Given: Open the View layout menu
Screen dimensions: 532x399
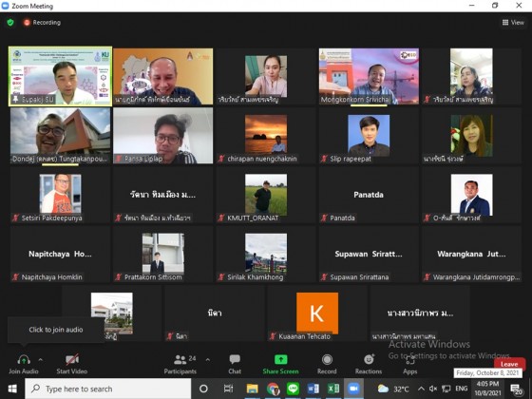Looking at the screenshot, I should coord(513,23).
